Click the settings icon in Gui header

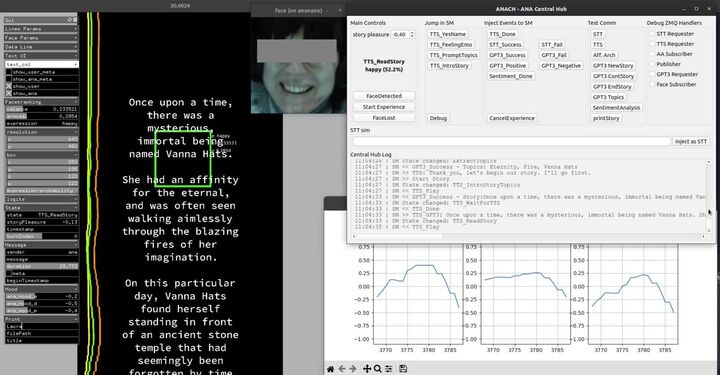(70, 20)
